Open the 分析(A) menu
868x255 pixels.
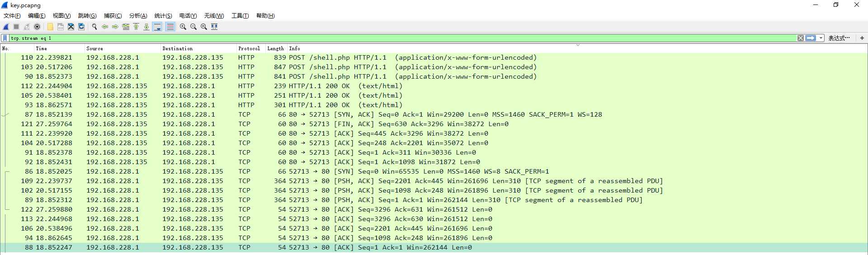138,16
